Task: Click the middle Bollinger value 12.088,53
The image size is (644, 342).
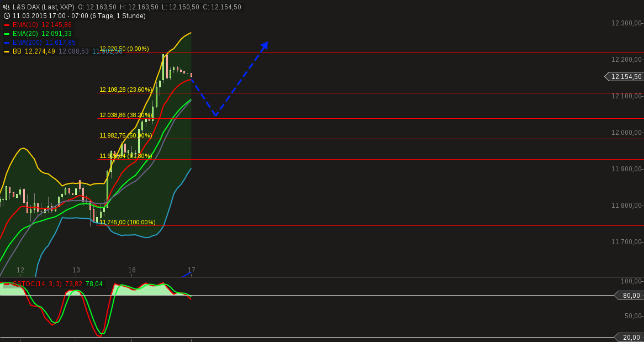Action: [x=73, y=51]
